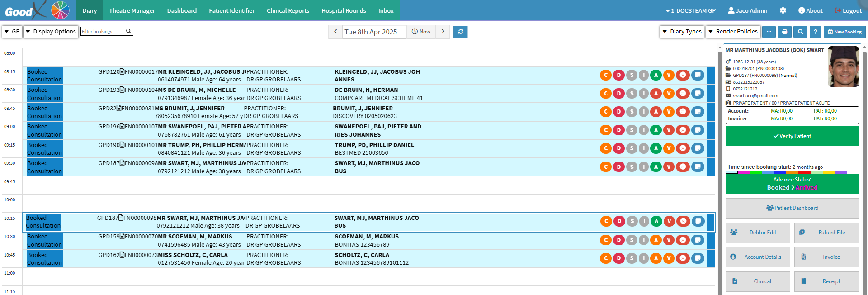Screen dimensions: 868x295
Task: Click the three-dots more options button
Action: 769,32
